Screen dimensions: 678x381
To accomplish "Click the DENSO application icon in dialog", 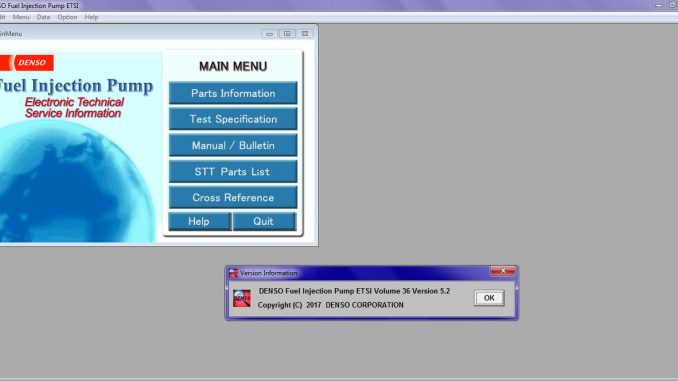I will point(242,298).
